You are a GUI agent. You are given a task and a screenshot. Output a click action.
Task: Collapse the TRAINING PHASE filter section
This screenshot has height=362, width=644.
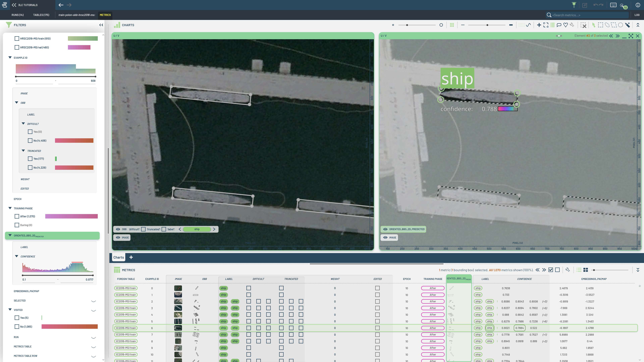coord(10,208)
